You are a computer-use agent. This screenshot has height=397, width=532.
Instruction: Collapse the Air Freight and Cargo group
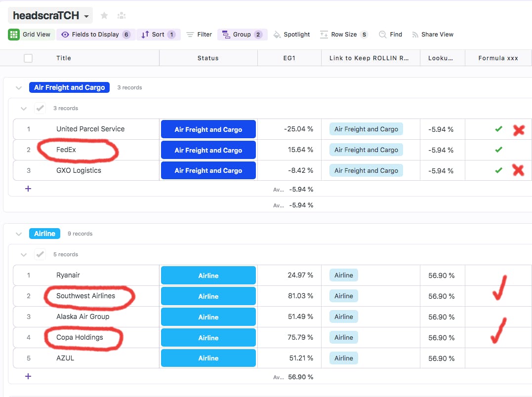point(19,88)
